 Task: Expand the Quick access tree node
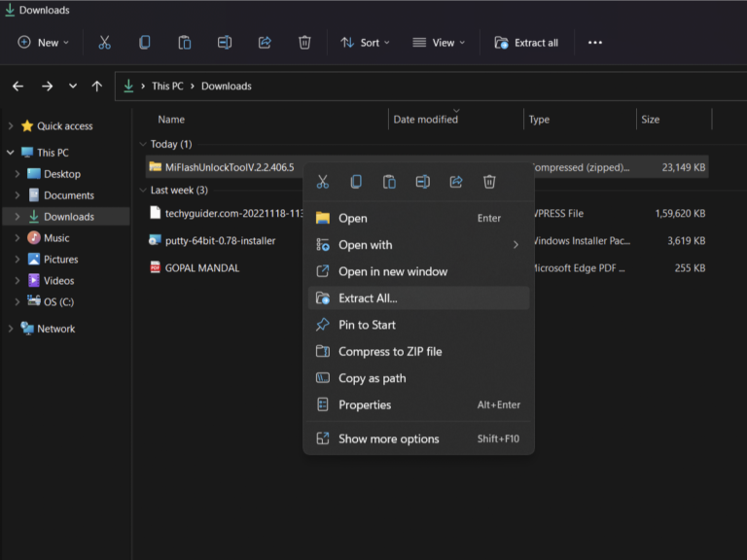pos(11,125)
